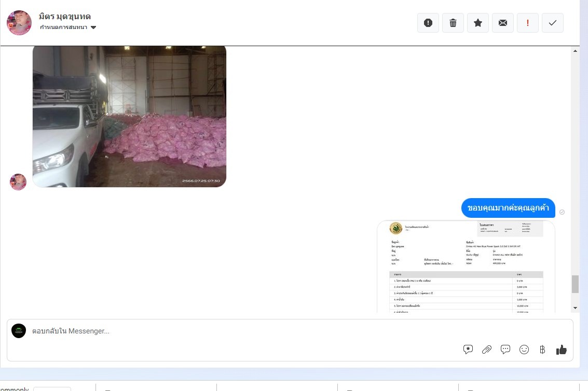Delete conversation with the trash icon
The height and width of the screenshot is (391, 588).
pos(453,23)
